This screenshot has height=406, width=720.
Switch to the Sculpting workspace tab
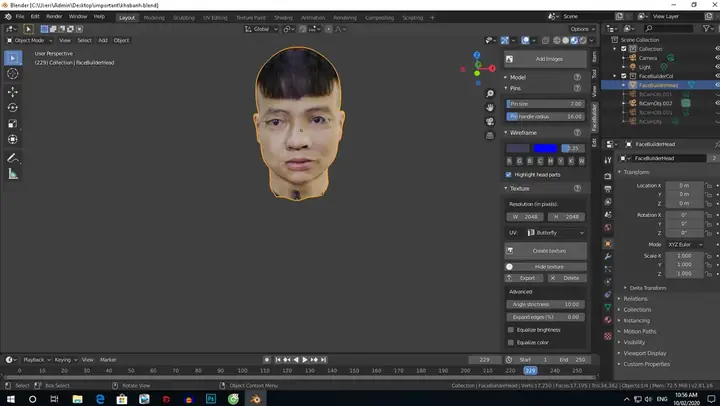click(184, 17)
